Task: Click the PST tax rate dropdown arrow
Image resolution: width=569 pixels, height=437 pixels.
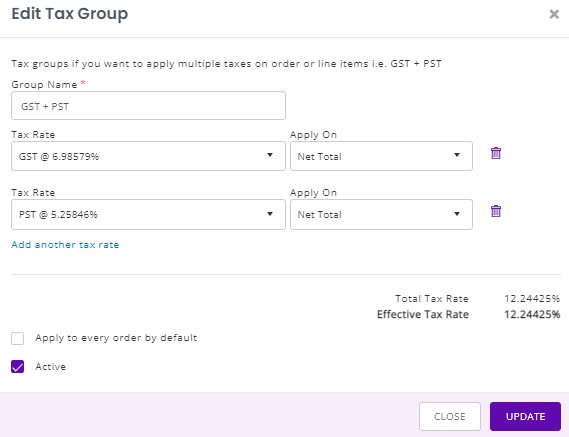Action: pos(270,214)
